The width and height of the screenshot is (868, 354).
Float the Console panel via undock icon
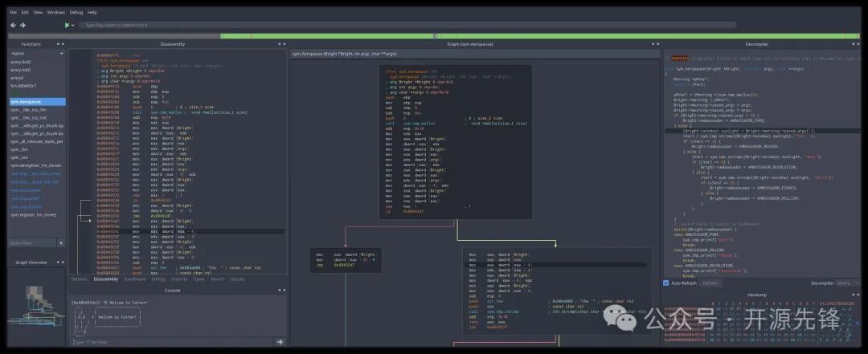click(x=277, y=290)
